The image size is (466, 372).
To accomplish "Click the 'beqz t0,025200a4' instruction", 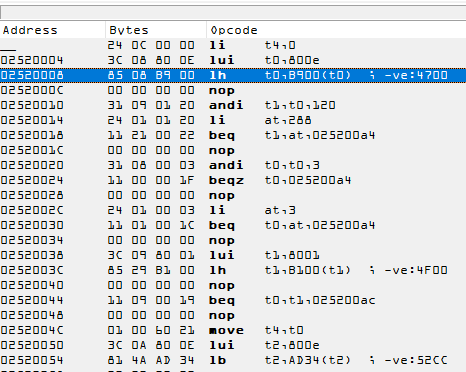I will [x=280, y=180].
